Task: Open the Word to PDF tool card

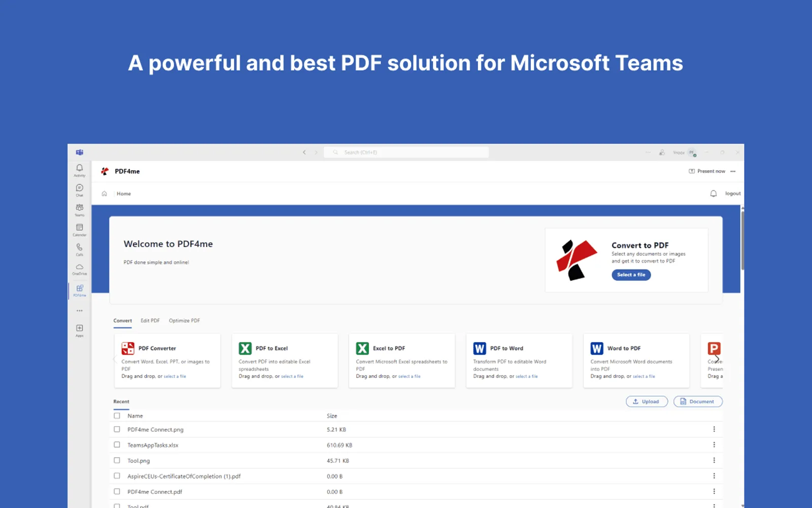Action: (x=636, y=361)
